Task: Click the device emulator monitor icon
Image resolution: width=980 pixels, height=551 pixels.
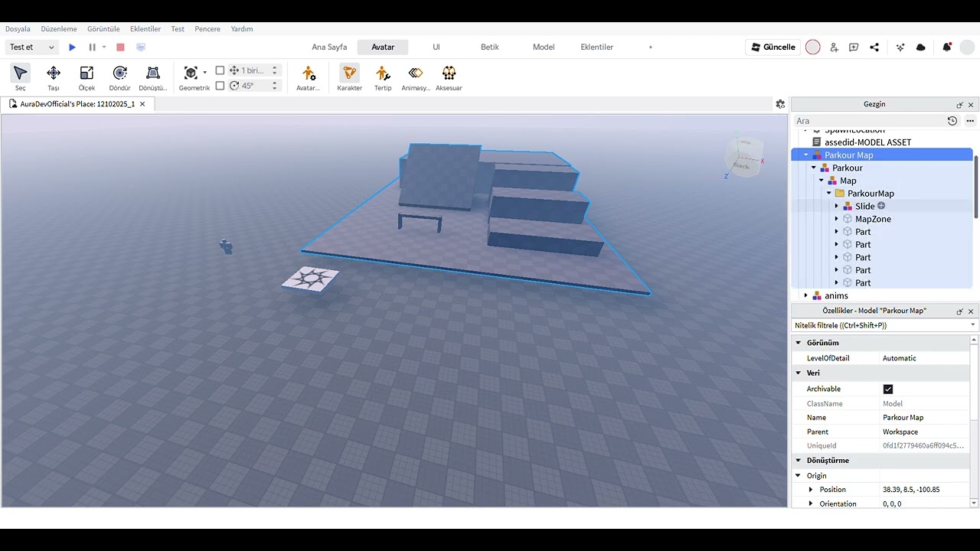Action: pyautogui.click(x=141, y=47)
